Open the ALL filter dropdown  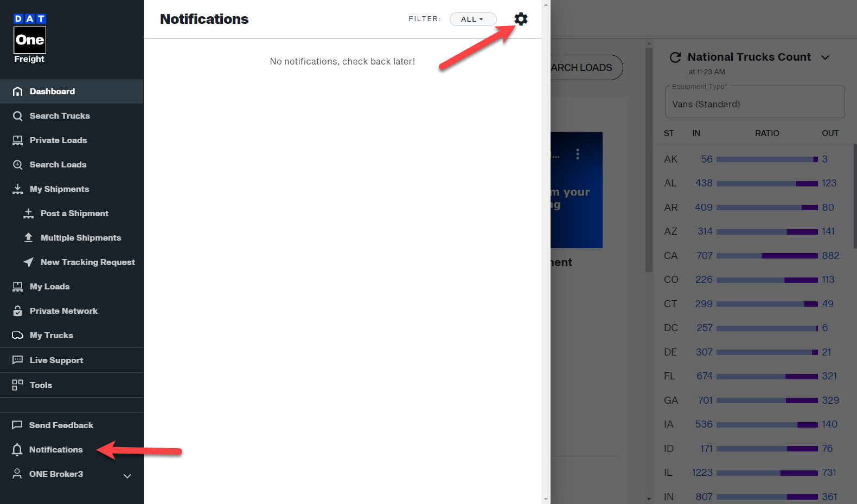(x=472, y=19)
